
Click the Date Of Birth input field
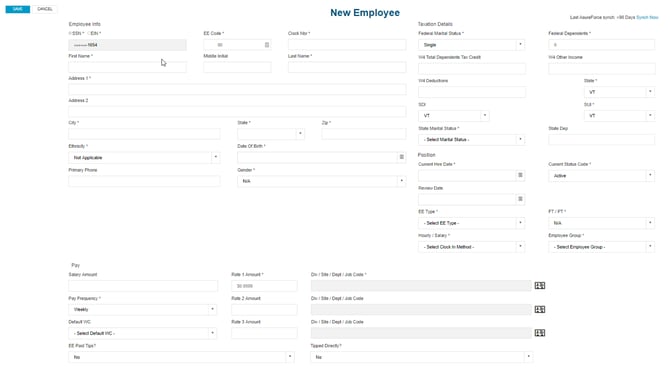(x=317, y=158)
